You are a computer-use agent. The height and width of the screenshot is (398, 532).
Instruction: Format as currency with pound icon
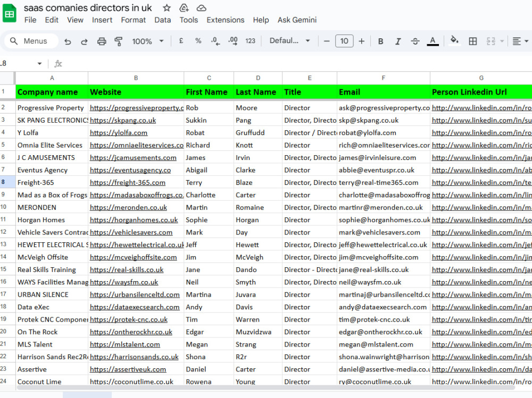tap(181, 41)
